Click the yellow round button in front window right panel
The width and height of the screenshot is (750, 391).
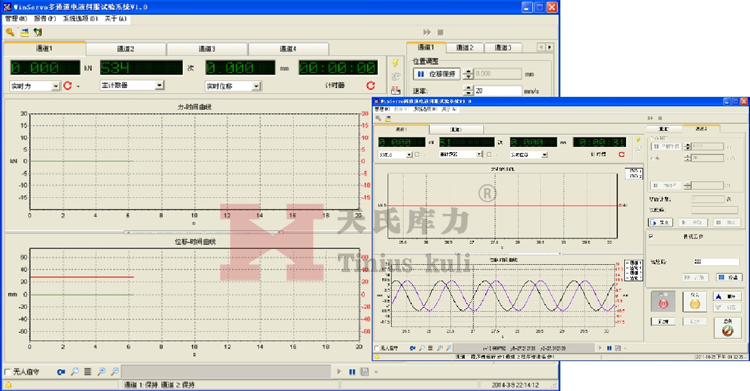tap(695, 302)
